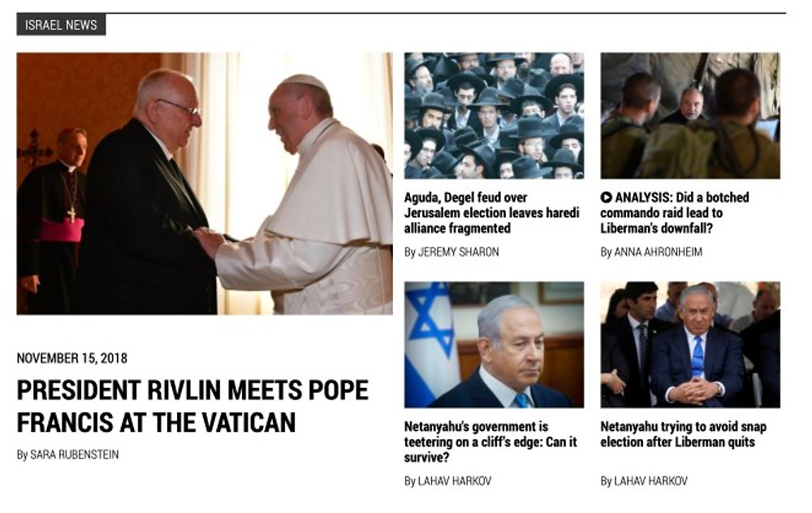Viewport: 812px width, 513px height.
Task: Open seated Netanyahu blue tie thumbnail
Action: point(690,345)
